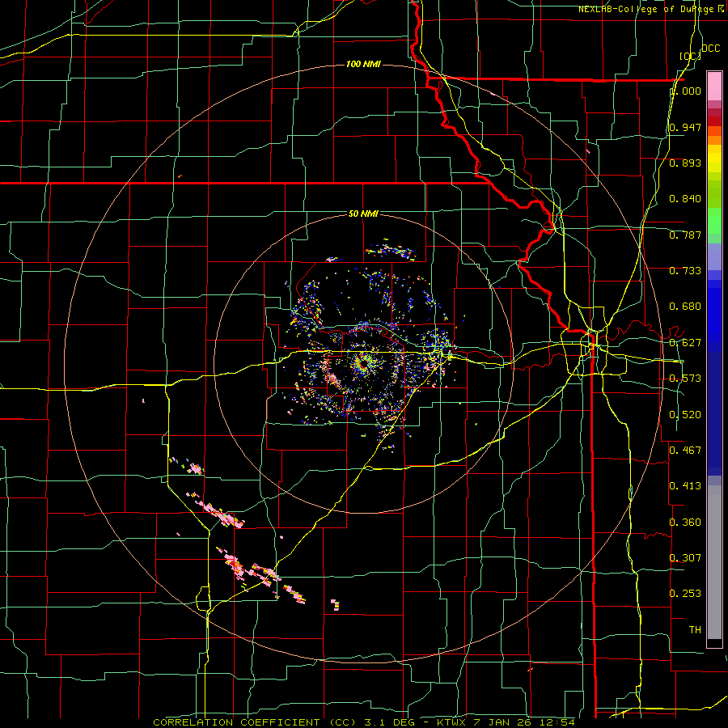Click the 0.893 legend value
This screenshot has width=728, height=728.
[685, 163]
